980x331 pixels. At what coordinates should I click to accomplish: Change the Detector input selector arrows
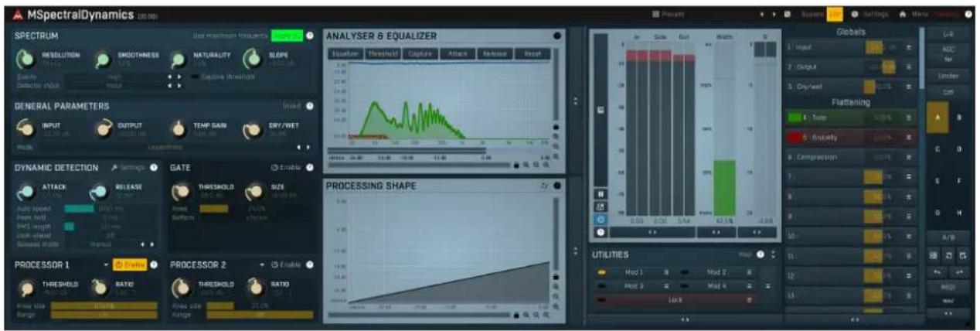pos(174,85)
